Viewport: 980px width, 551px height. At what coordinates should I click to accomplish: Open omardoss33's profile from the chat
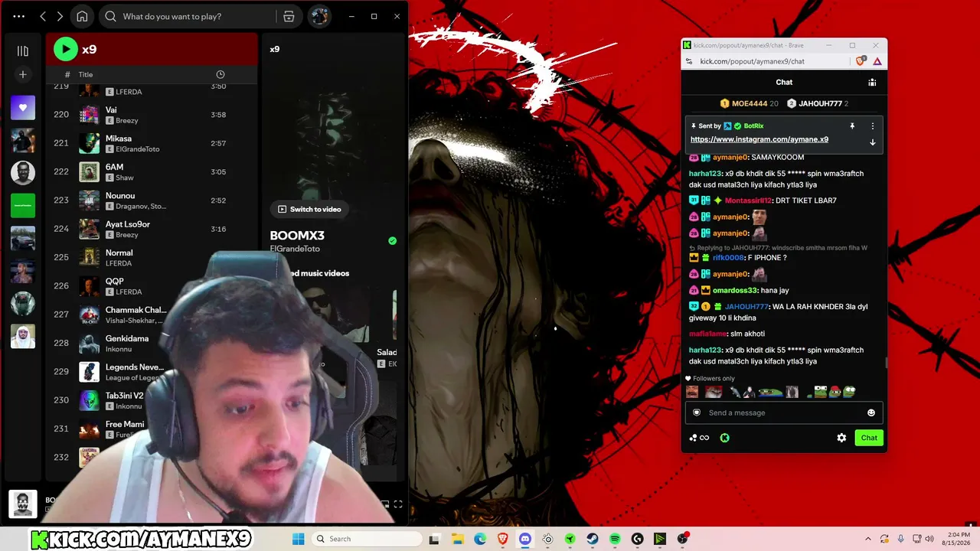734,291
